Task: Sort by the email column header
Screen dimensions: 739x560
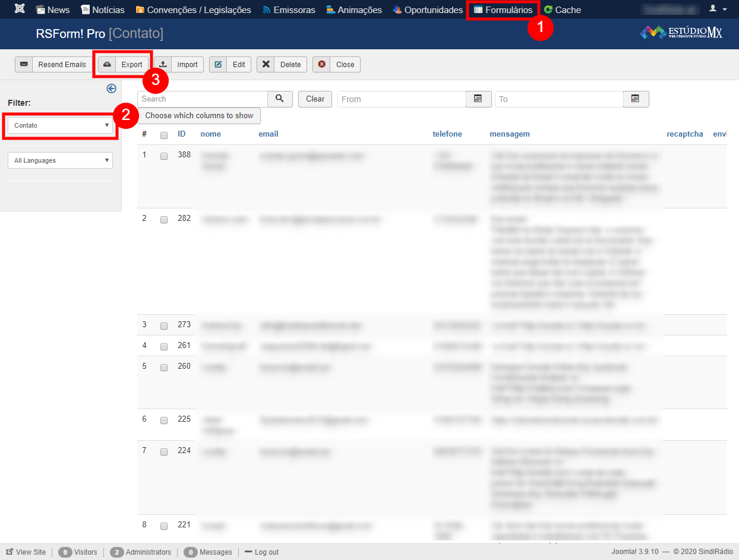Action: click(269, 134)
